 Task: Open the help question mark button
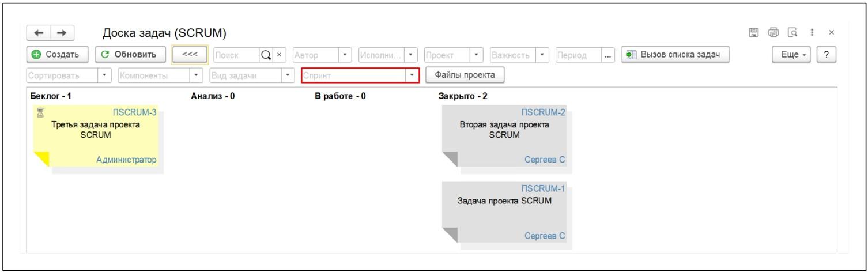click(827, 54)
